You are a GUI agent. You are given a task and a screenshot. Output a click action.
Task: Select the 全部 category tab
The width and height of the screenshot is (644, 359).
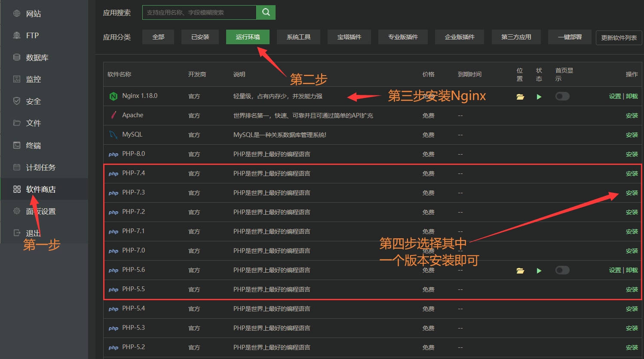(x=158, y=37)
